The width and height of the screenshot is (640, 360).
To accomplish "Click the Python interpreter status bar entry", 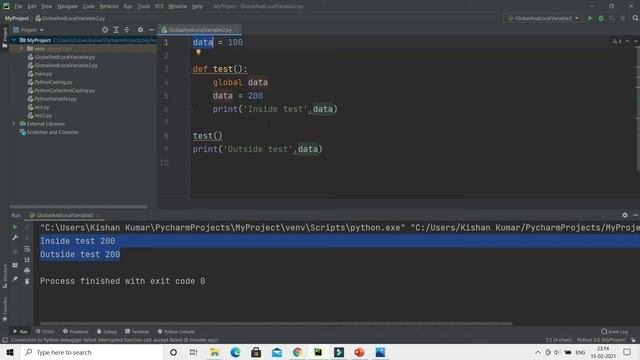I will pyautogui.click(x=601, y=340).
